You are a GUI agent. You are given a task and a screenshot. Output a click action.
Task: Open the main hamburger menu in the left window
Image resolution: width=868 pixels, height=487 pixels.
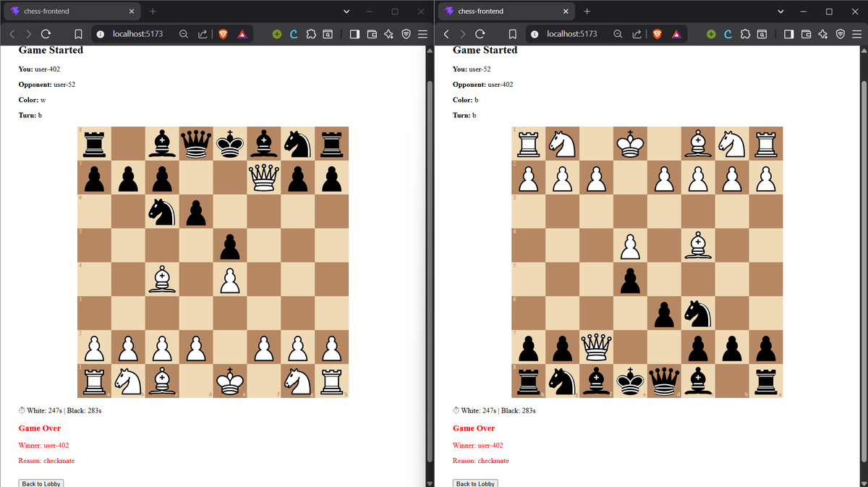[422, 34]
